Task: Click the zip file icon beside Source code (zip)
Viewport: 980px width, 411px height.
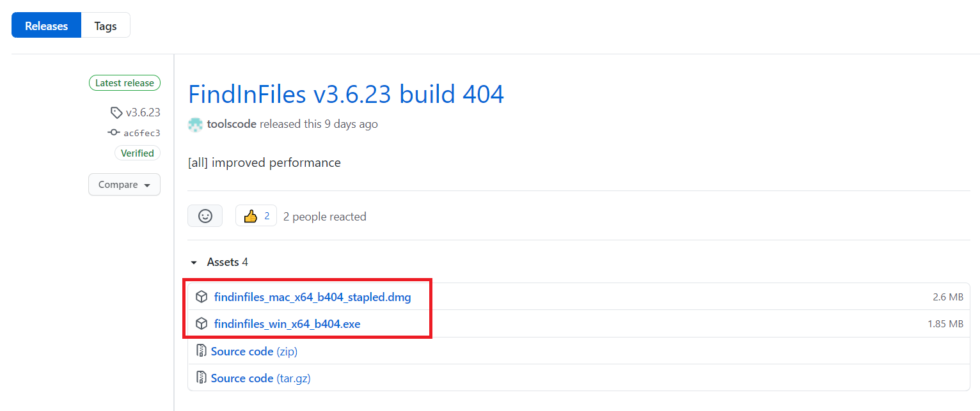Action: point(202,351)
